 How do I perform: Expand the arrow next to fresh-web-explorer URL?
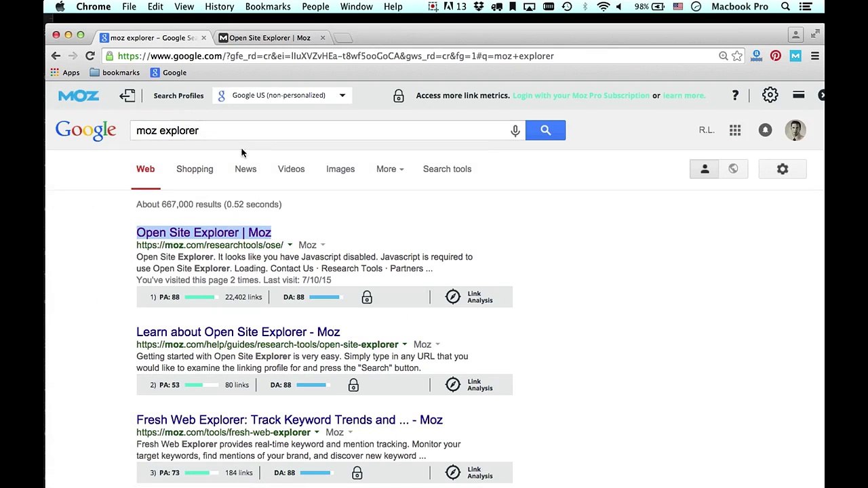(317, 432)
